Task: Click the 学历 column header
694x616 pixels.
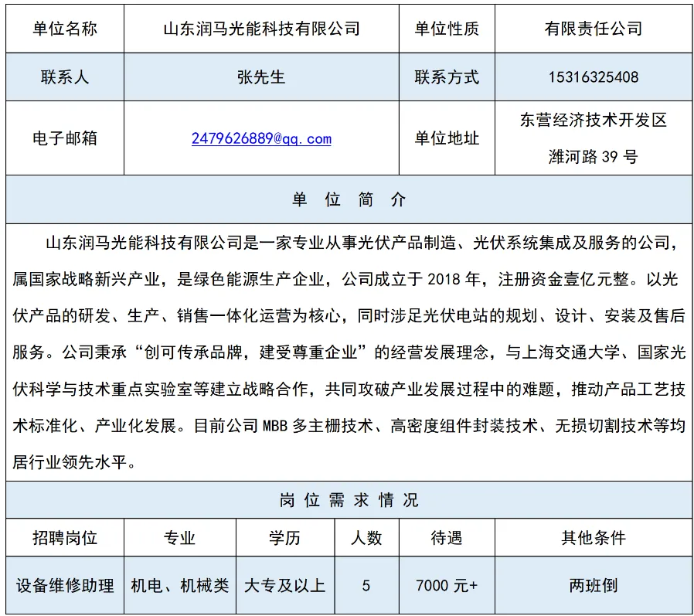Action: [x=285, y=538]
